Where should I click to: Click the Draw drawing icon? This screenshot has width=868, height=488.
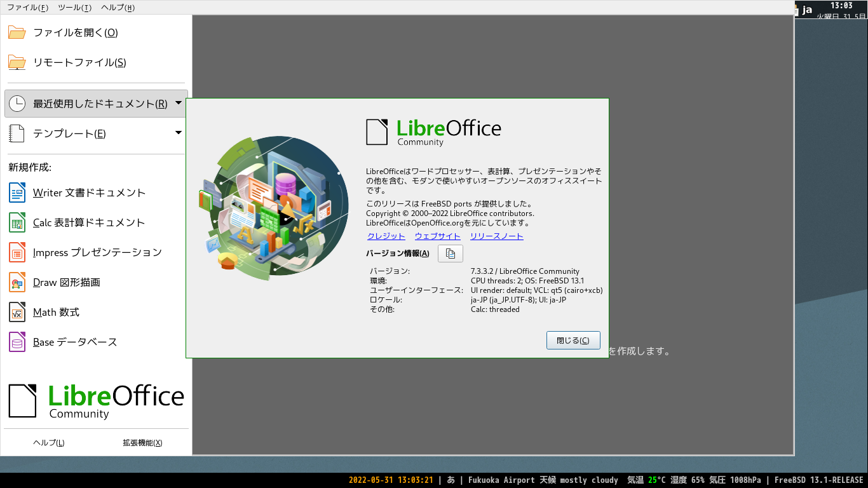[x=17, y=282]
